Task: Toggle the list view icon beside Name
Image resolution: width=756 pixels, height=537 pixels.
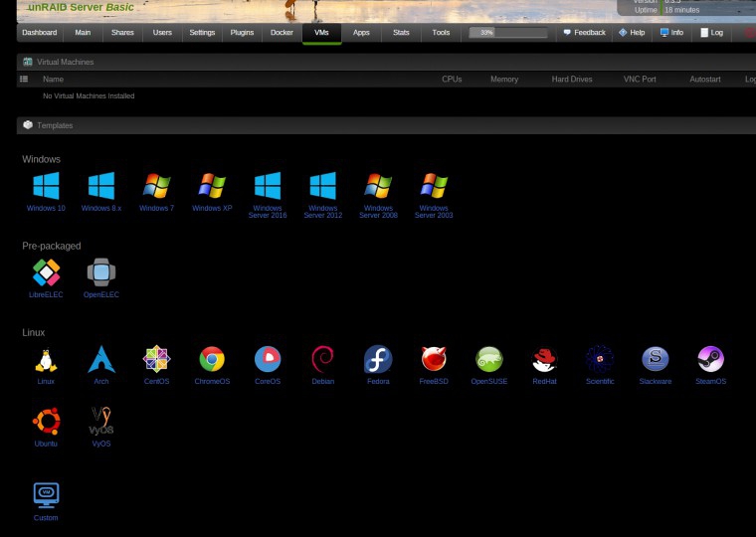Action: click(x=24, y=79)
